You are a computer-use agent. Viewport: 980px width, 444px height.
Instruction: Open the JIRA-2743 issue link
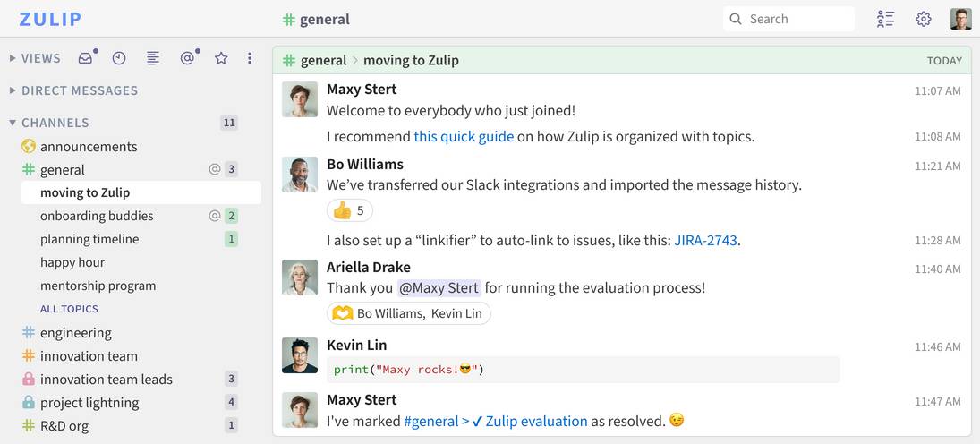[x=706, y=240]
